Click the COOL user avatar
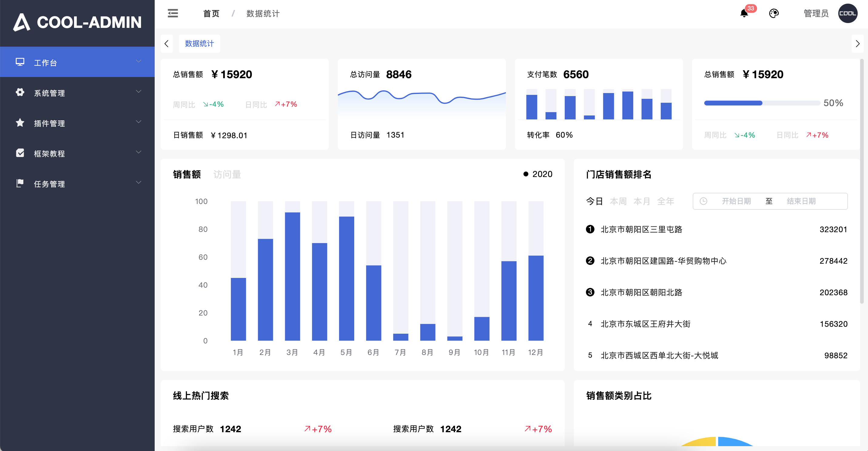Screen dimensions: 868x451 click(x=847, y=13)
